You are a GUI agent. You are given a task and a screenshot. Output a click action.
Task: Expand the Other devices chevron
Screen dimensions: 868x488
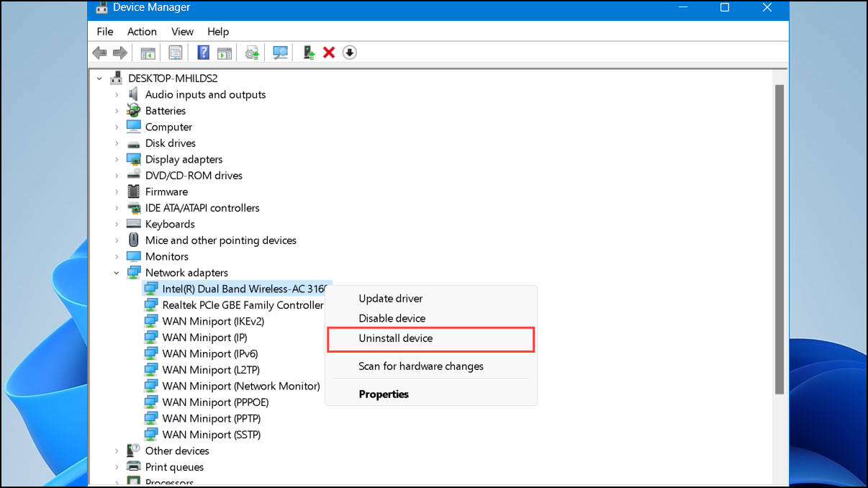click(117, 451)
